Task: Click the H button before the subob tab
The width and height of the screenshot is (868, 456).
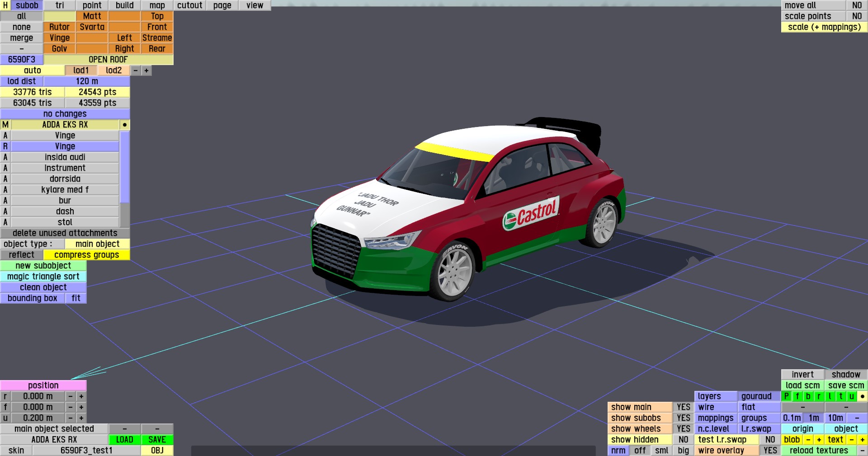Action: click(x=5, y=5)
